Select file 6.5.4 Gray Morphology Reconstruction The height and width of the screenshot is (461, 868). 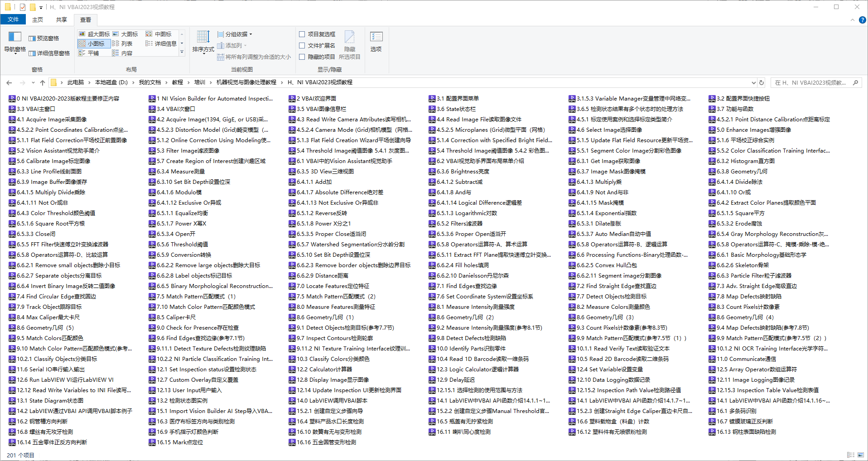(769, 234)
